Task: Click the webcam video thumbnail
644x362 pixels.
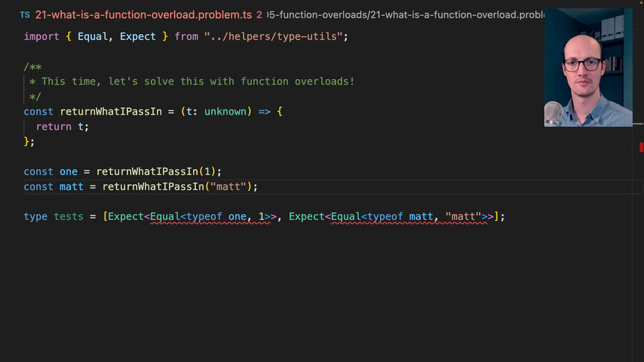Action: [588, 68]
